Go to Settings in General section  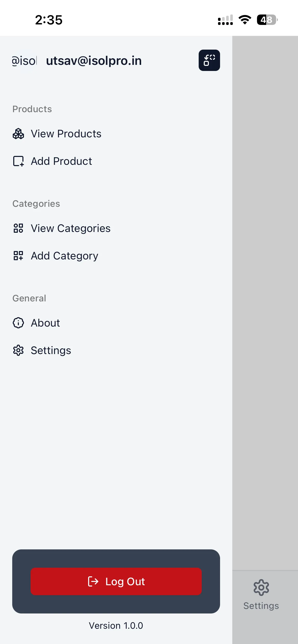pos(51,350)
